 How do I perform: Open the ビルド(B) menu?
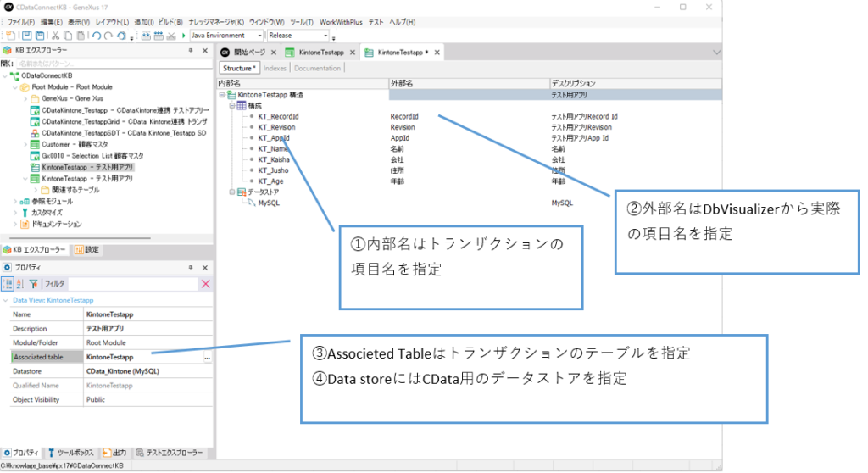pyautogui.click(x=170, y=22)
